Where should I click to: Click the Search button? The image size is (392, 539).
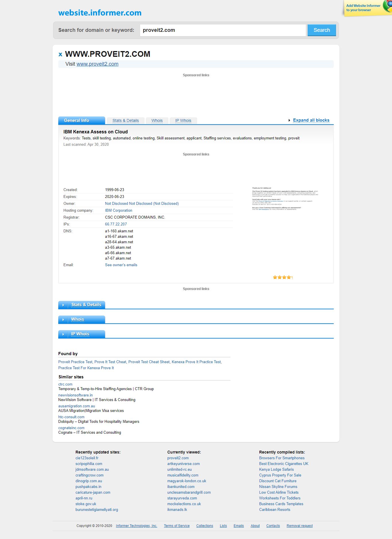coord(322,30)
